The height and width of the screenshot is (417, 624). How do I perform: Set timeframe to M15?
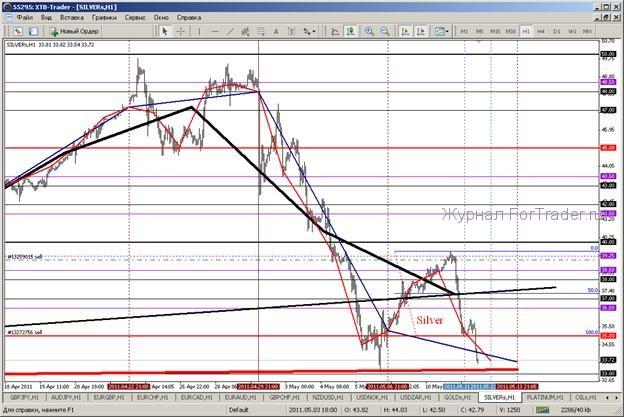(495, 31)
